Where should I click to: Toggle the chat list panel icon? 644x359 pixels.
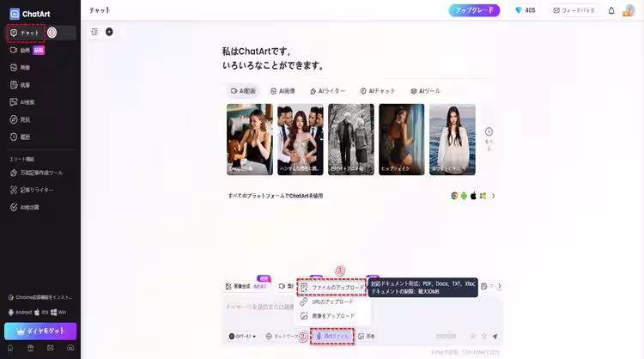(94, 32)
